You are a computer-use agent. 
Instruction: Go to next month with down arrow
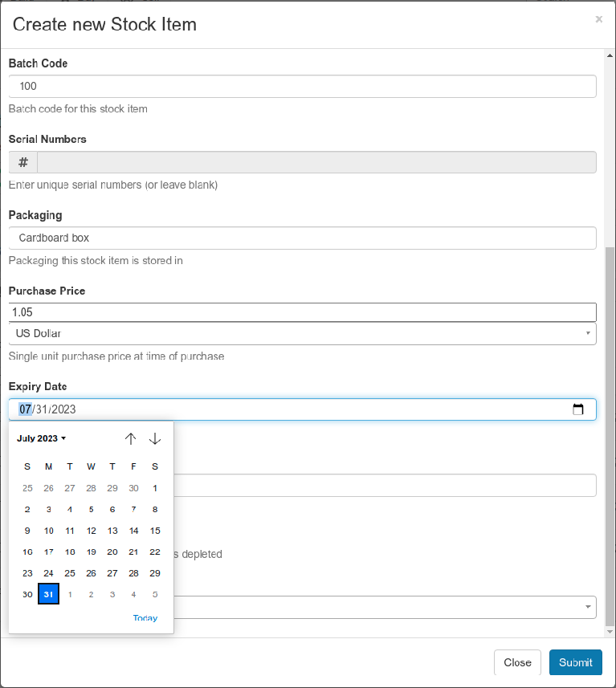click(155, 438)
